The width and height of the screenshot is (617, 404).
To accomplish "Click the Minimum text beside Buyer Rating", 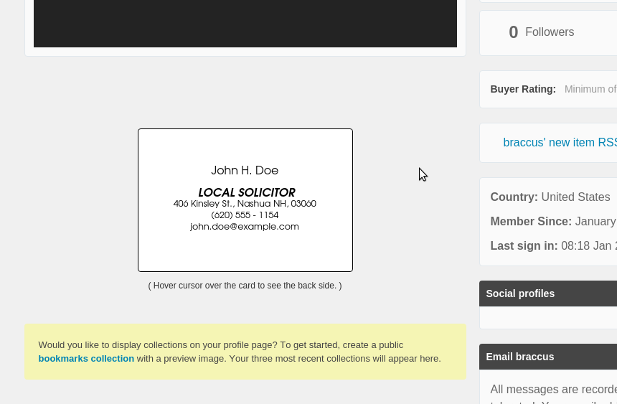I will pos(590,89).
